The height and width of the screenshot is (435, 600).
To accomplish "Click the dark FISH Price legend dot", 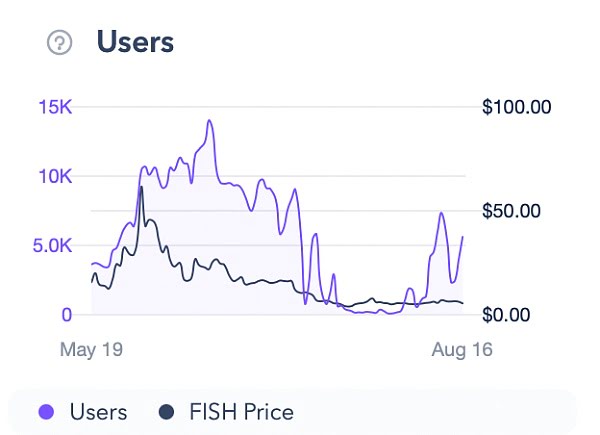I will point(167,411).
